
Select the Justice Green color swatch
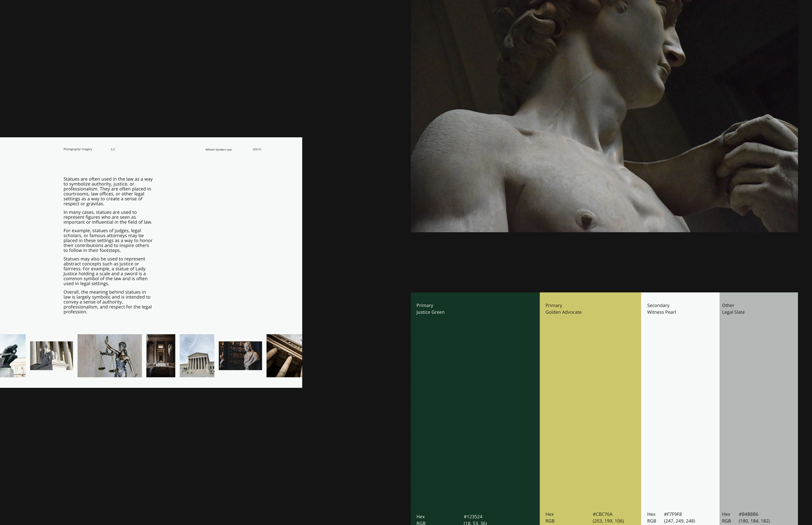tap(475, 409)
